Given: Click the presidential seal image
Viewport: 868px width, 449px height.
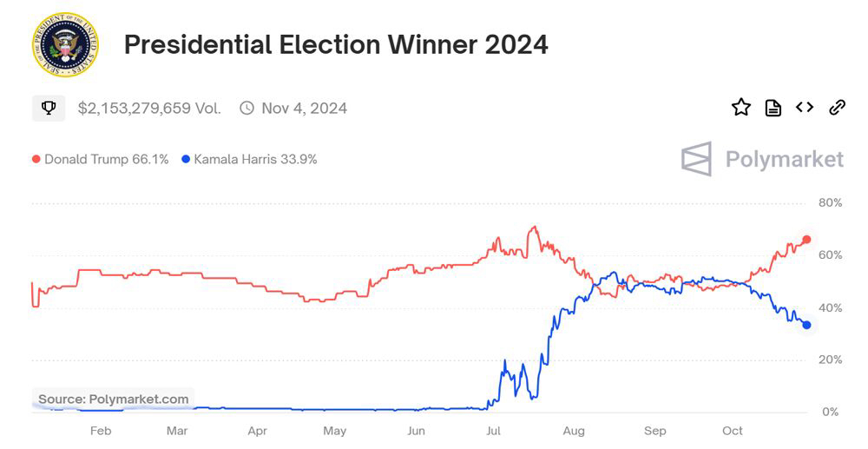Looking at the screenshot, I should (65, 45).
